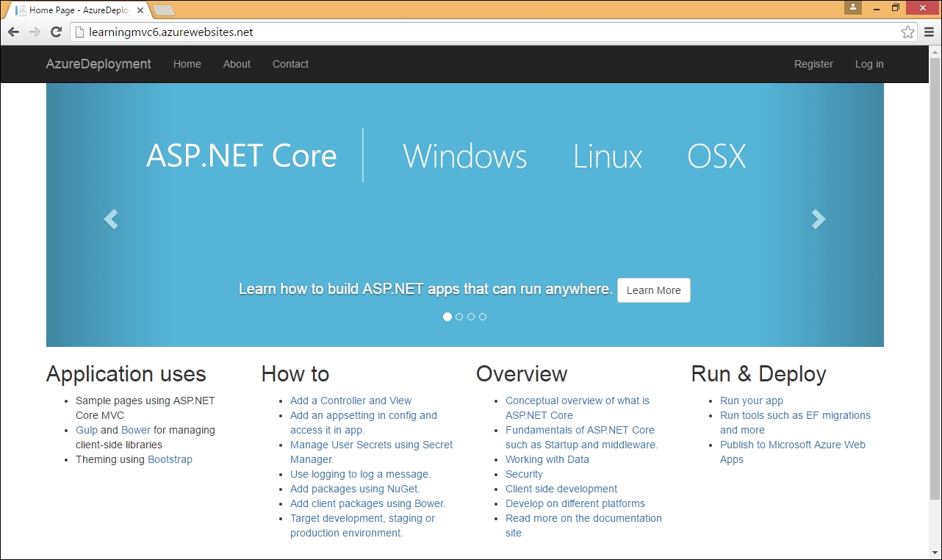Open Add an appsetting in config link
Image resolution: width=942 pixels, height=560 pixels.
click(x=364, y=423)
